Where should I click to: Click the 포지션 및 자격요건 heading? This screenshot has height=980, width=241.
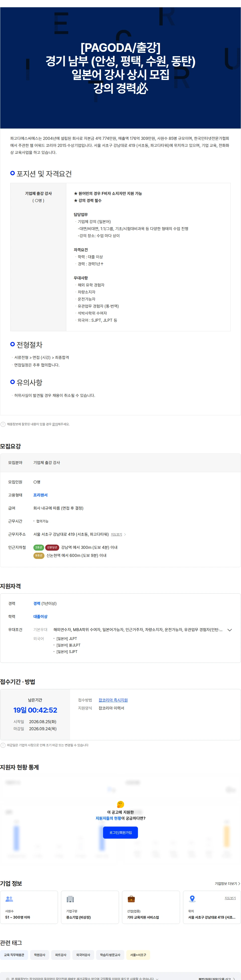click(x=44, y=174)
